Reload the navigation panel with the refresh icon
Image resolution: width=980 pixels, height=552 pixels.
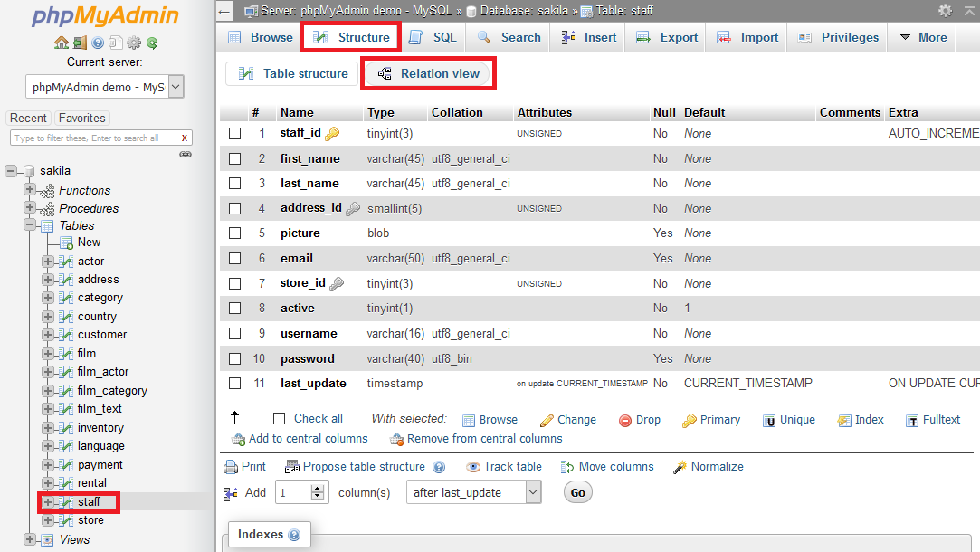coord(152,42)
